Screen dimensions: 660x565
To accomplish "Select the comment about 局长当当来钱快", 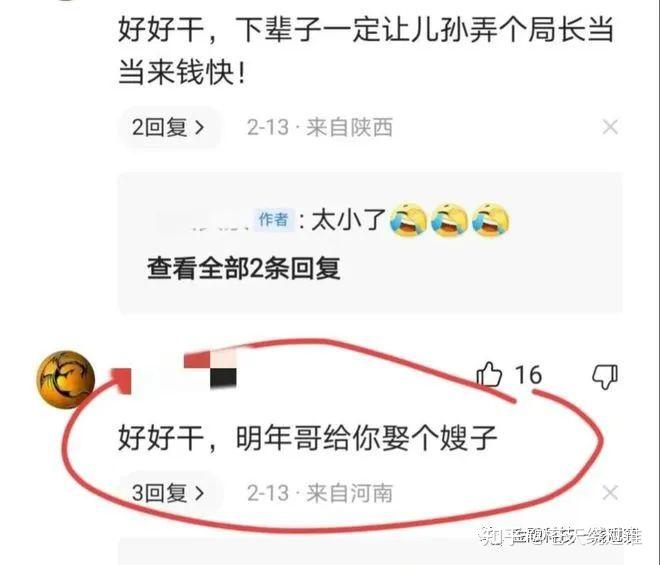I will 365,51.
